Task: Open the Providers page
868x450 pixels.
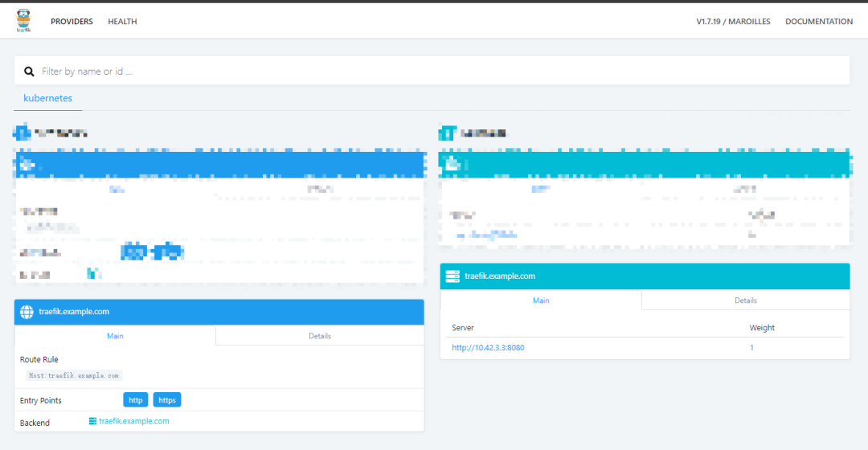Action: (x=72, y=22)
